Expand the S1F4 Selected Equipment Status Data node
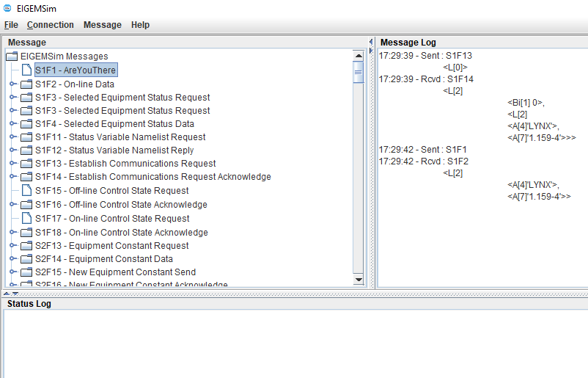 [12, 124]
